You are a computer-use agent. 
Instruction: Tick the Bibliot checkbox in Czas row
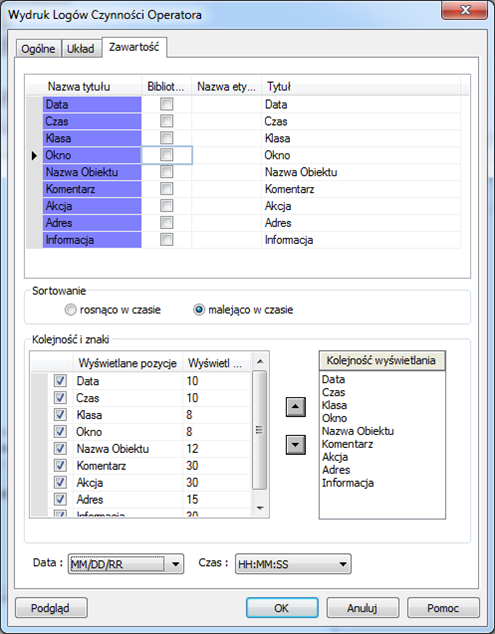click(166, 121)
